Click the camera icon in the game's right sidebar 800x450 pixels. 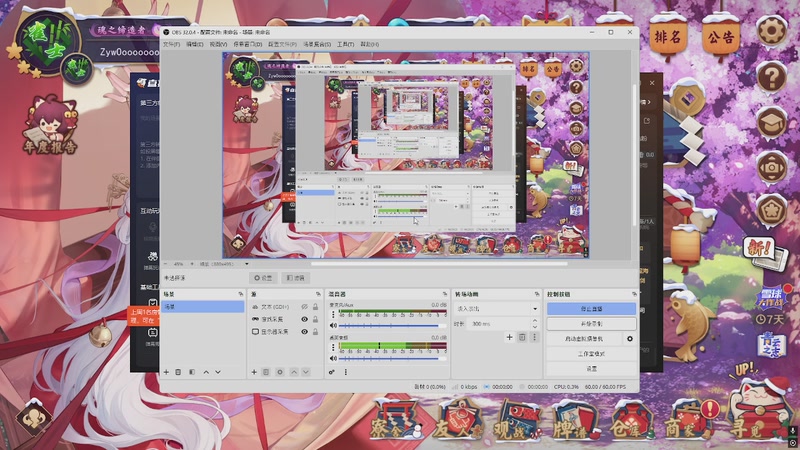pyautogui.click(x=771, y=167)
